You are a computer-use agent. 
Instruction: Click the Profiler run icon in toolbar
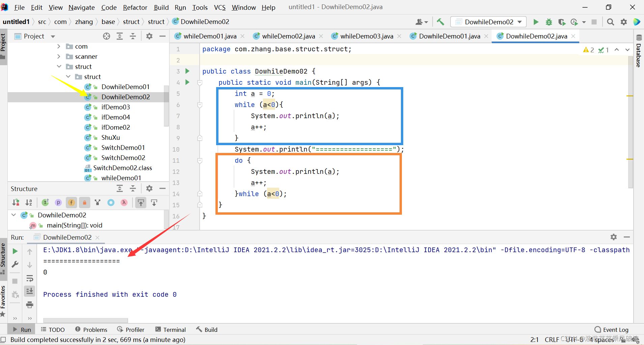(x=574, y=22)
